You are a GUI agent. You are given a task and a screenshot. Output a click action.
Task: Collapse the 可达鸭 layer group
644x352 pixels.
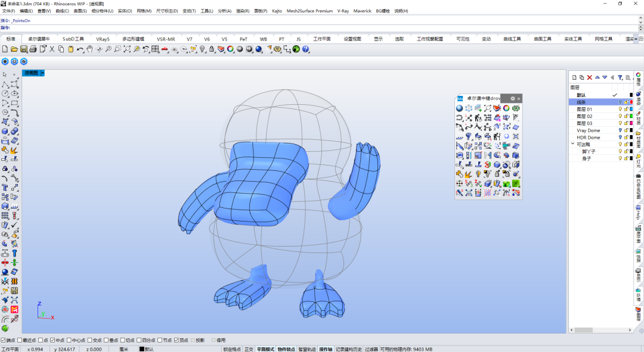[572, 144]
